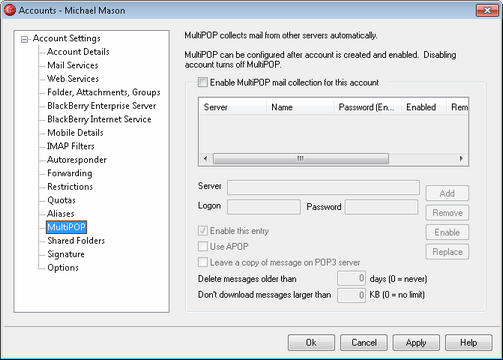
Task: Toggle Leave a copy on POP3 server
Action: 203,262
